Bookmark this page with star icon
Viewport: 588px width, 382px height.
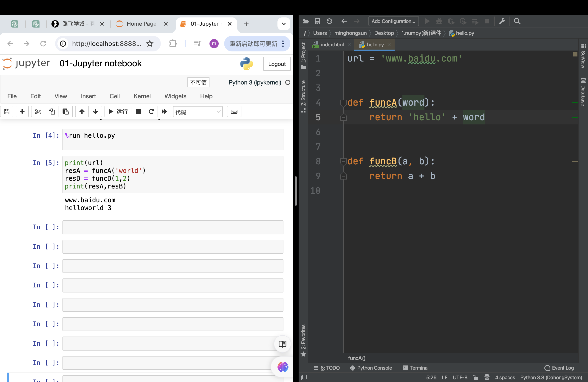(150, 44)
